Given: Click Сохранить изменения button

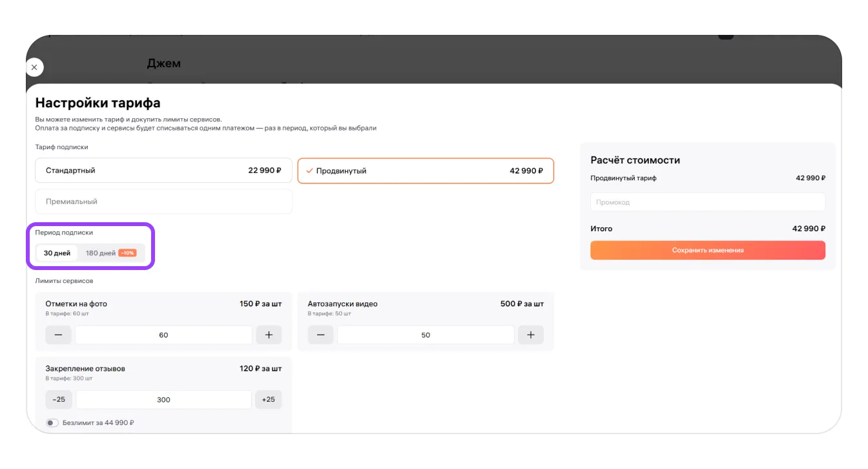Looking at the screenshot, I should pos(708,250).
